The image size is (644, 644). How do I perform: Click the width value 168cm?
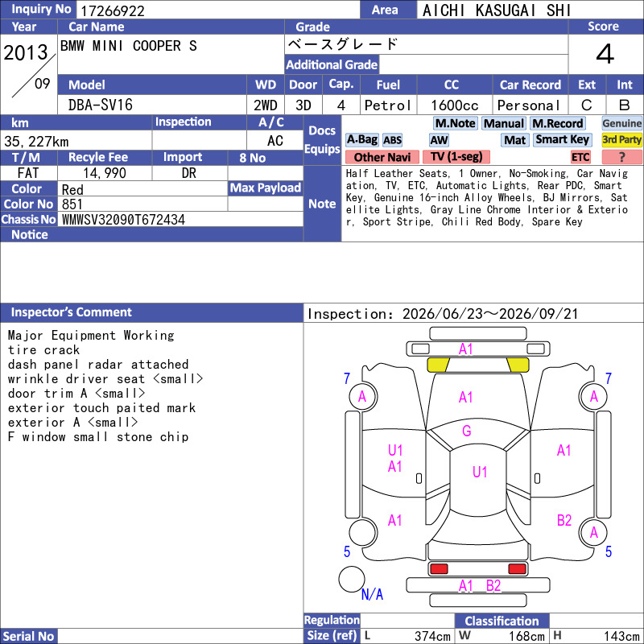[527, 636]
